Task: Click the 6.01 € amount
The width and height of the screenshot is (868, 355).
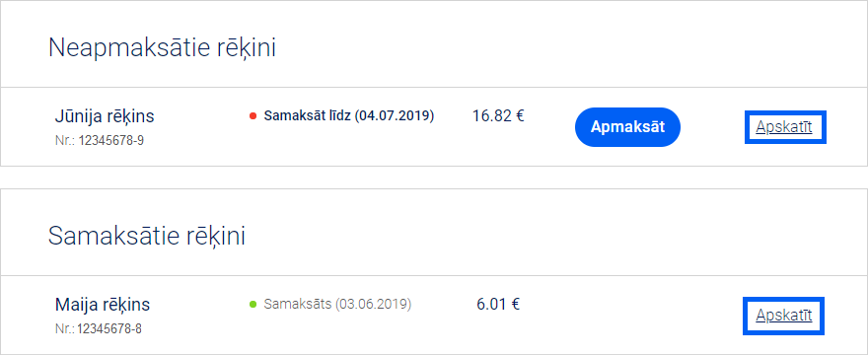Action: pyautogui.click(x=498, y=304)
